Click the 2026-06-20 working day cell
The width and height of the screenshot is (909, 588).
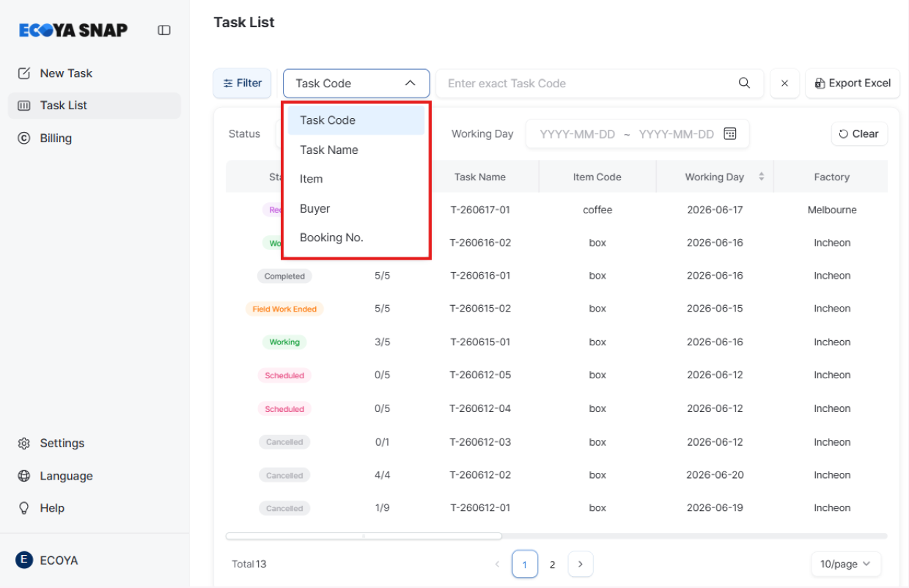(x=715, y=475)
